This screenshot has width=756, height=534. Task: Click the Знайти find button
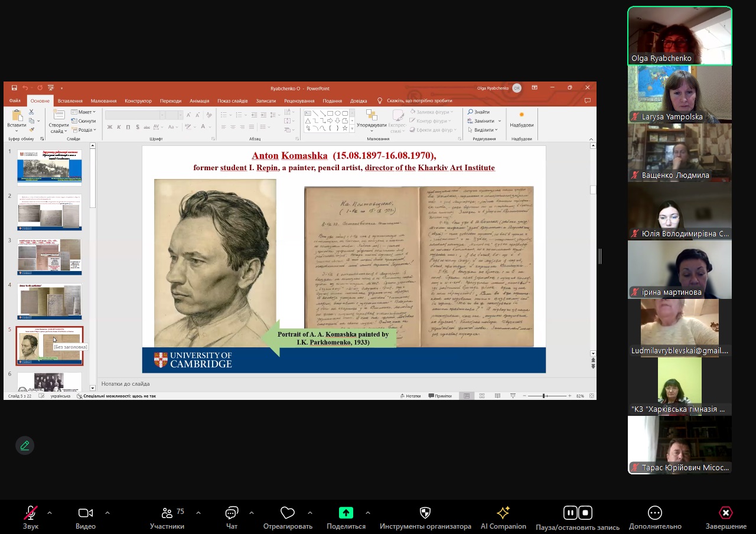(x=478, y=112)
